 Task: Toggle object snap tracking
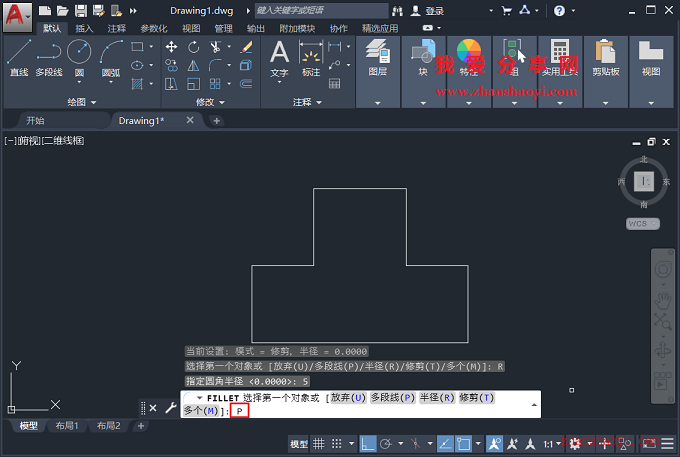click(x=445, y=444)
